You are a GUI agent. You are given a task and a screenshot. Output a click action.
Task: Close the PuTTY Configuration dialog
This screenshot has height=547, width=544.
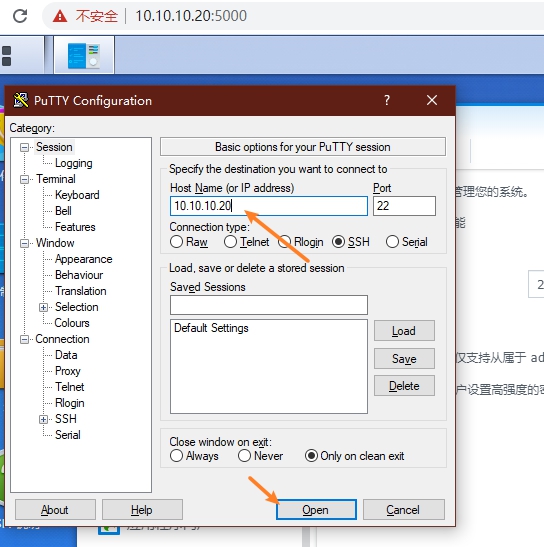(x=432, y=100)
